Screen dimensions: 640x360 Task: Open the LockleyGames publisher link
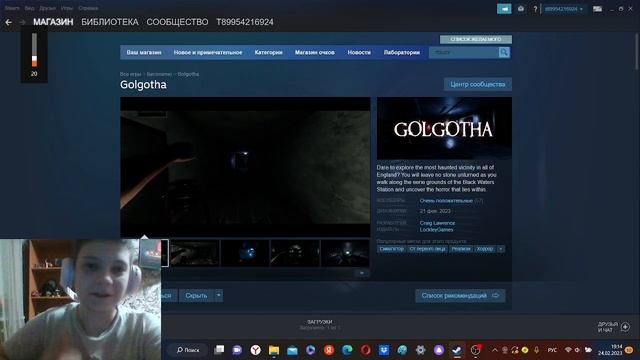click(x=436, y=229)
